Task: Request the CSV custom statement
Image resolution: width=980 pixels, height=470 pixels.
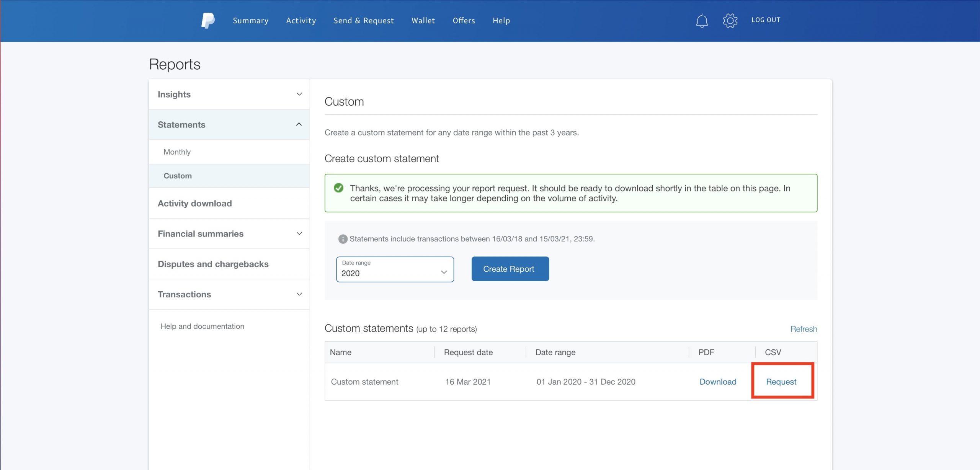Action: (781, 382)
